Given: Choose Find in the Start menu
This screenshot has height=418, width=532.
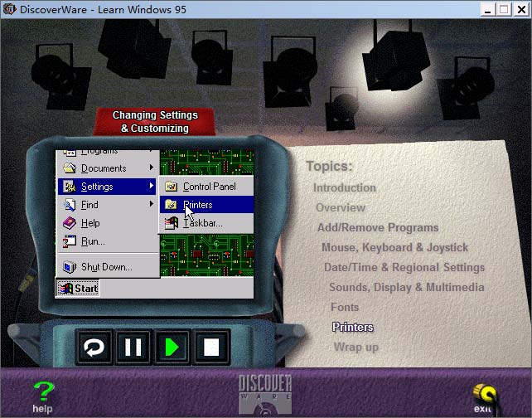Looking at the screenshot, I should (107, 205).
